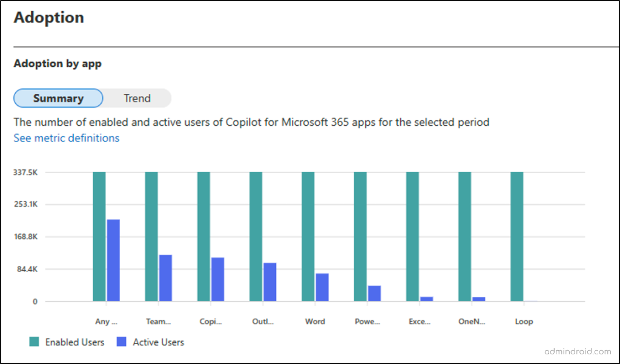The width and height of the screenshot is (620, 364).
Task: Open the See metric definitions link
Action: tap(67, 138)
